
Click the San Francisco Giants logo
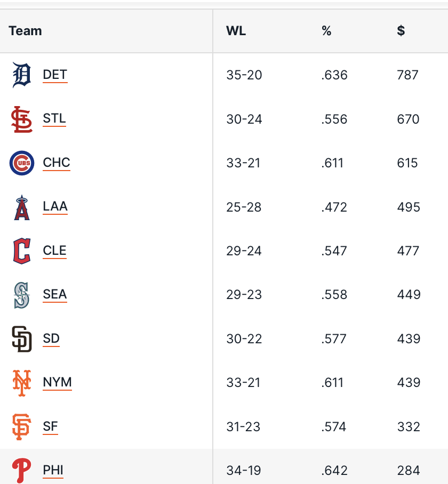[x=22, y=427]
